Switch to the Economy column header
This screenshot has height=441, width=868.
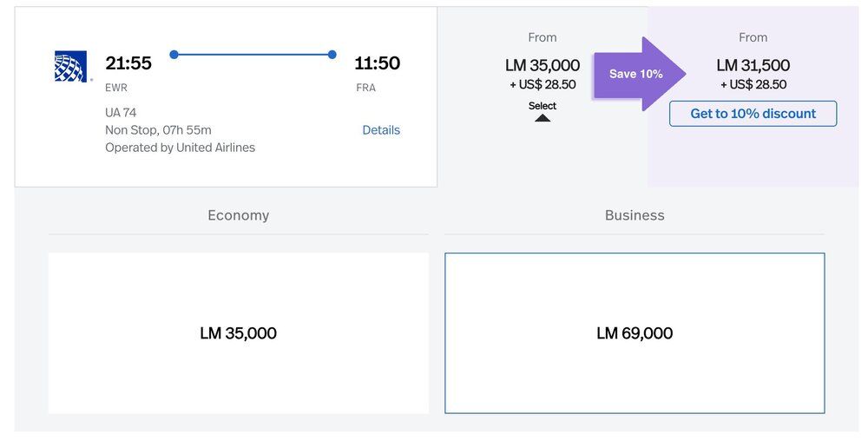click(x=238, y=215)
